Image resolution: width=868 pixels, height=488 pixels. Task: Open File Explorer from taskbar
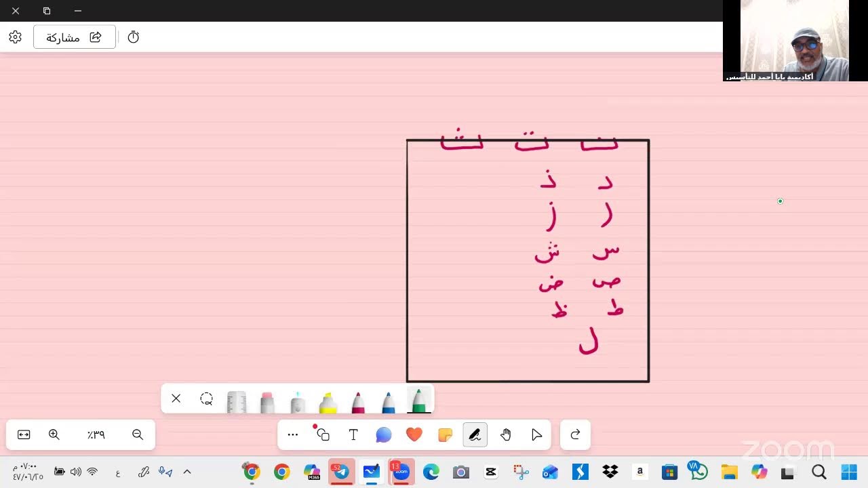[729, 472]
